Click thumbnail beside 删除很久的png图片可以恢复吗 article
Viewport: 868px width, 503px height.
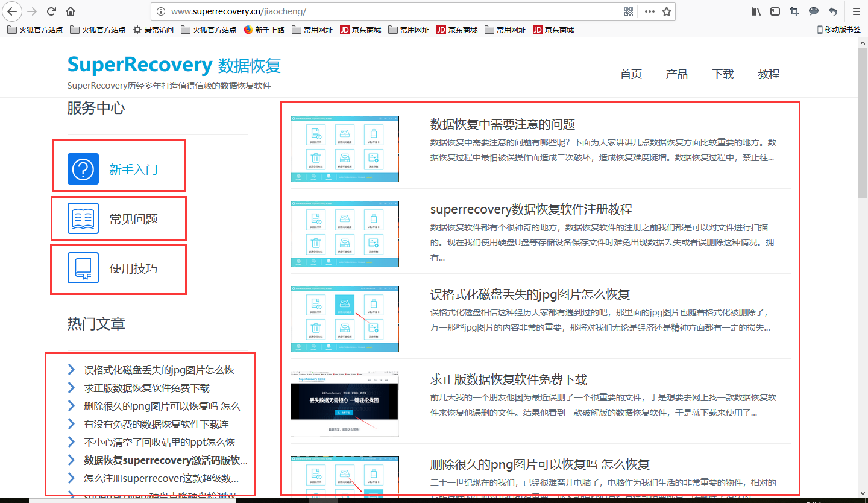[x=345, y=476]
